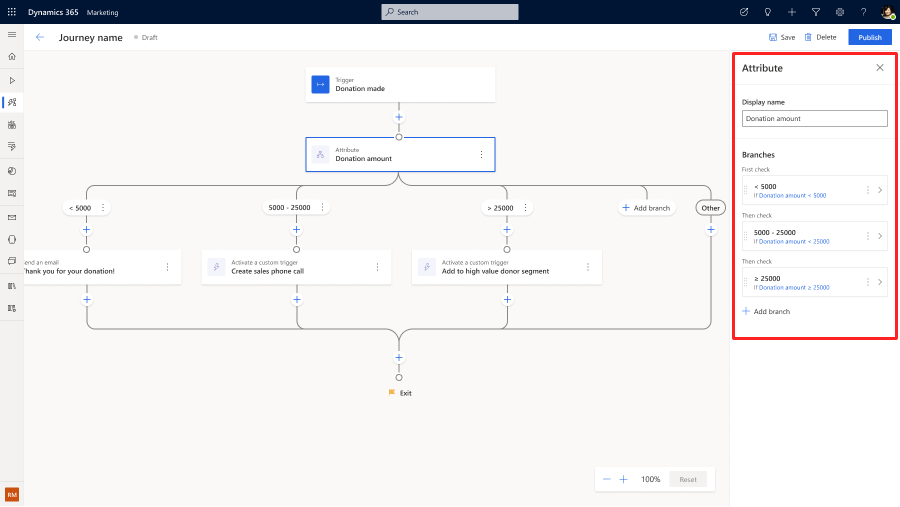This screenshot has width=900, height=507.
Task: Close the Attribute panel
Action: tap(880, 68)
